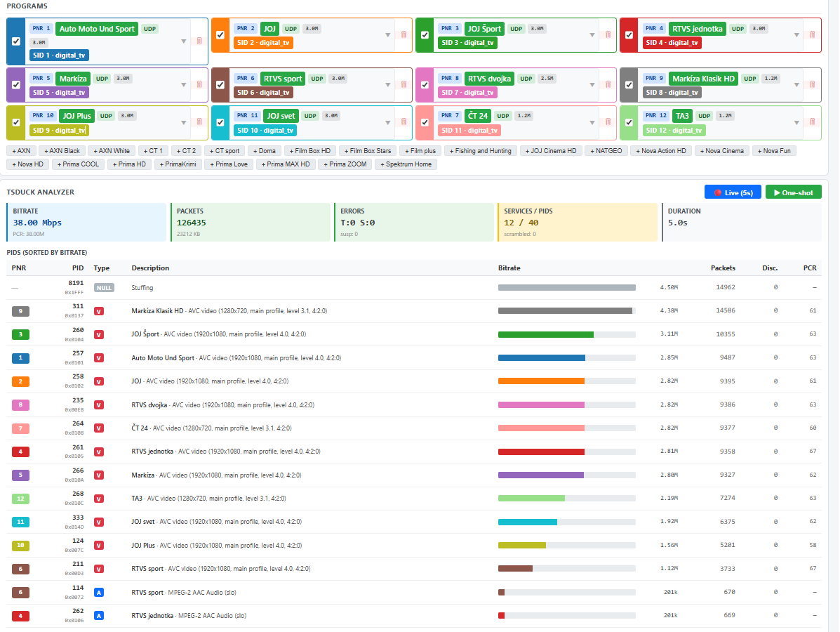This screenshot has height=632, width=840.
Task: Open dropdown arrow on JOJ card
Action: (x=388, y=35)
